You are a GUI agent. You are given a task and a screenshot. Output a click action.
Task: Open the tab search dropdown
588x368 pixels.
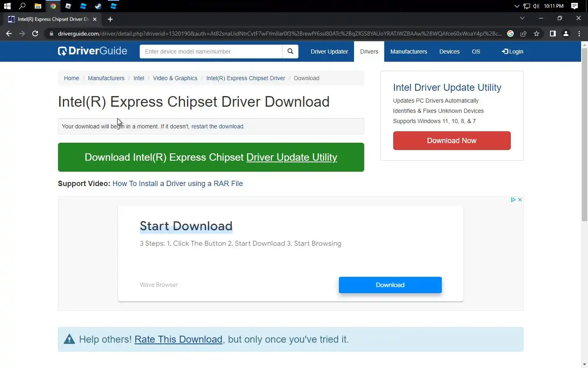point(522,18)
